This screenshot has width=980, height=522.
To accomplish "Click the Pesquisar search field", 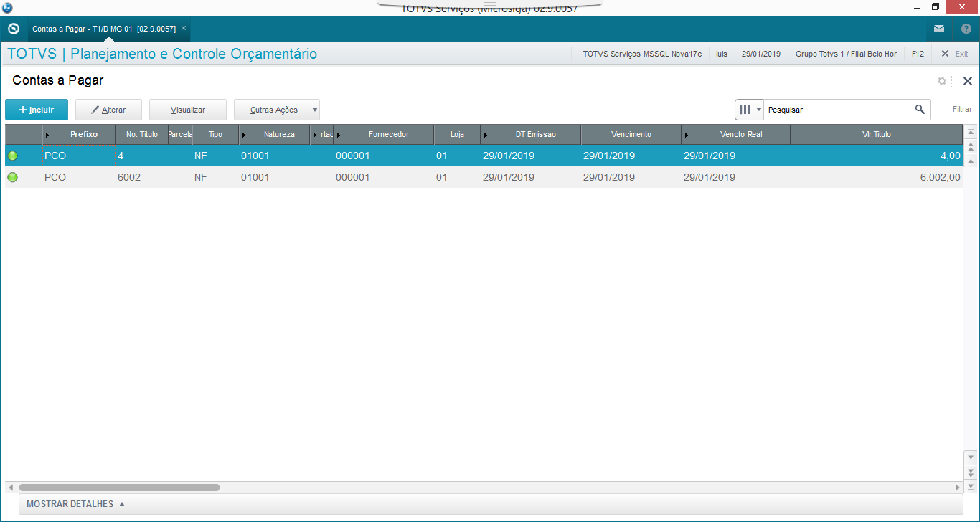I will tap(838, 110).
